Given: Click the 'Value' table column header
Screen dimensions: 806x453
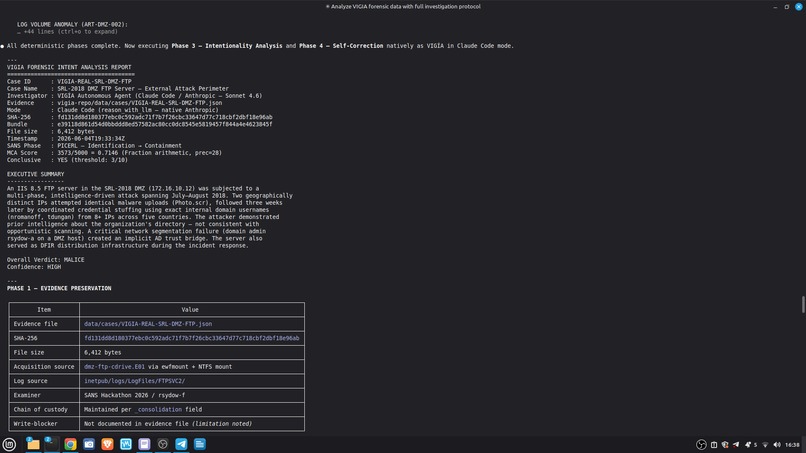Looking at the screenshot, I should [192, 310].
